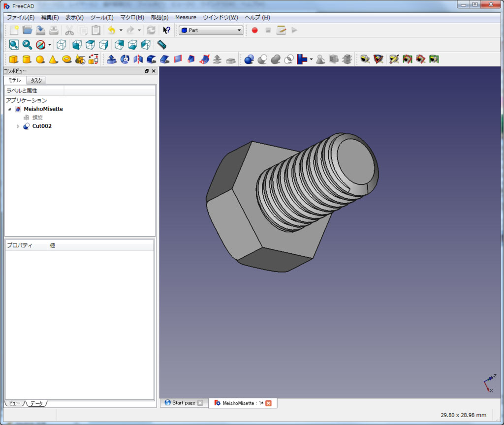
Task: Click the プロパティ column header
Action: pos(27,245)
